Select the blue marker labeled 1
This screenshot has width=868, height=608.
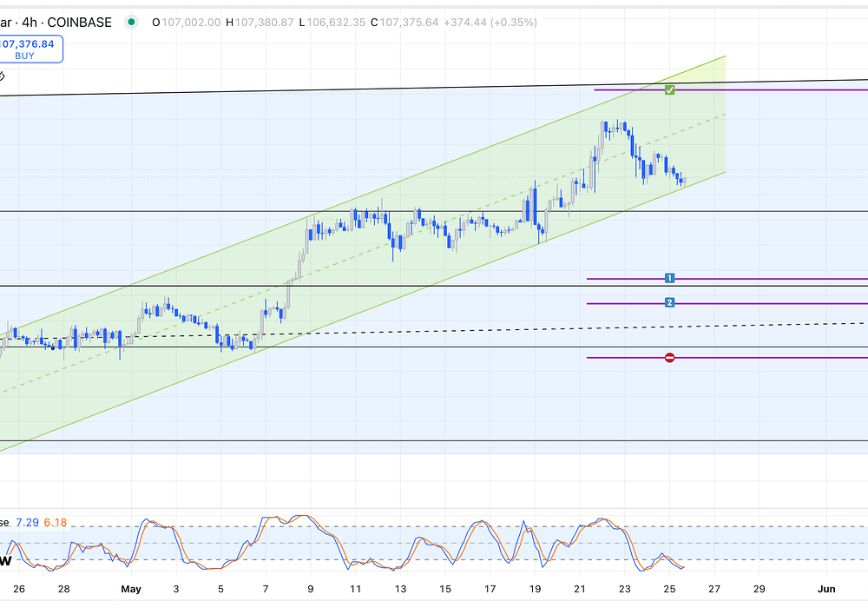point(669,278)
